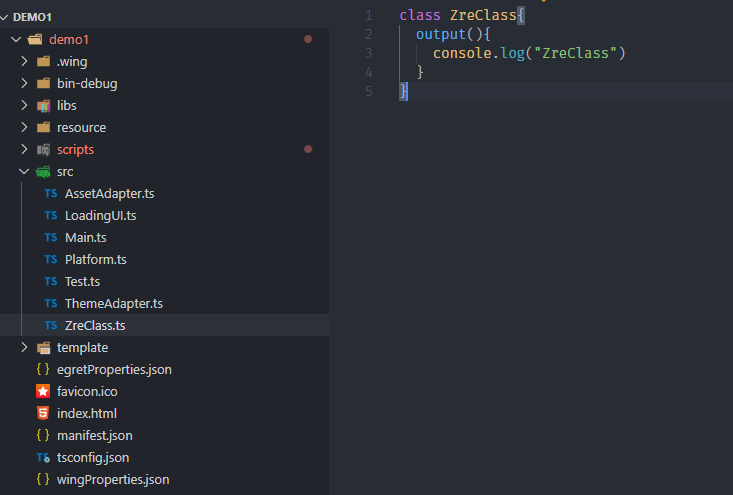Click the resource folder icon
Image resolution: width=733 pixels, height=495 pixels.
(x=43, y=127)
